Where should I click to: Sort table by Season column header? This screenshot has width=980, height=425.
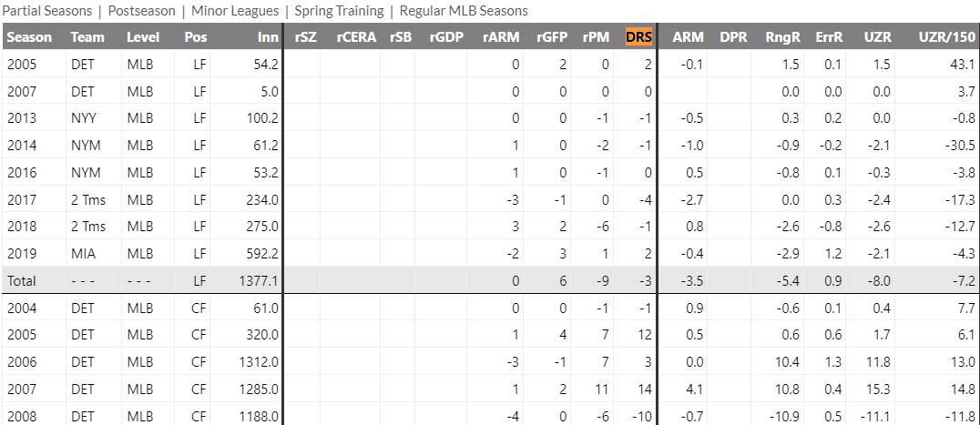(x=30, y=37)
